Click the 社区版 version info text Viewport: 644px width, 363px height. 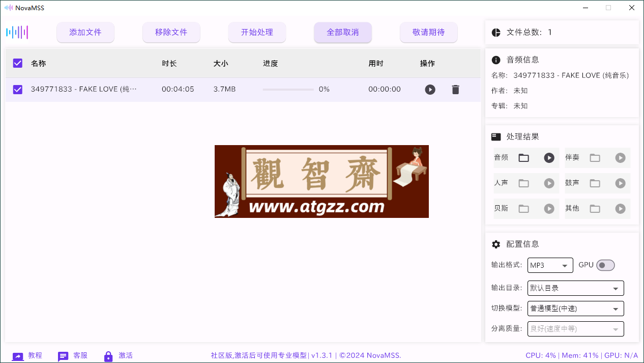(306, 355)
